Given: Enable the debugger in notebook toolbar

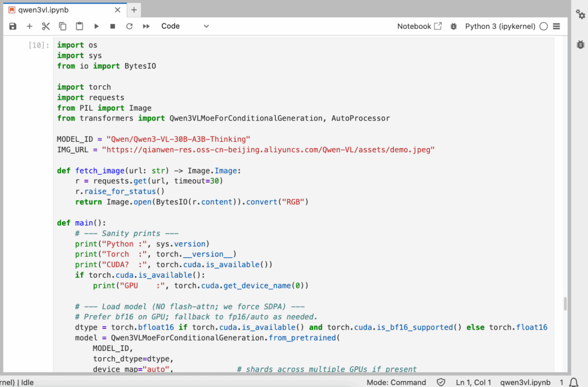Looking at the screenshot, I should (x=454, y=26).
